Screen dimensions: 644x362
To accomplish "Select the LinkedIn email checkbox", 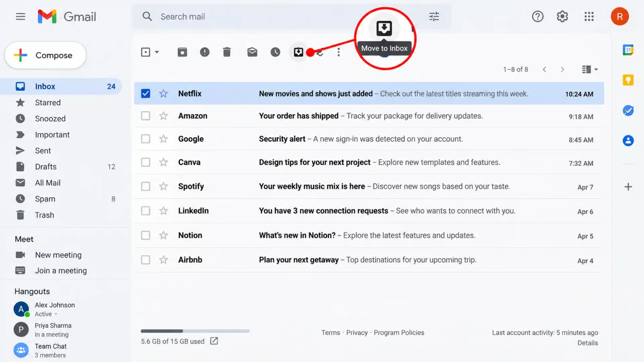I will (145, 211).
